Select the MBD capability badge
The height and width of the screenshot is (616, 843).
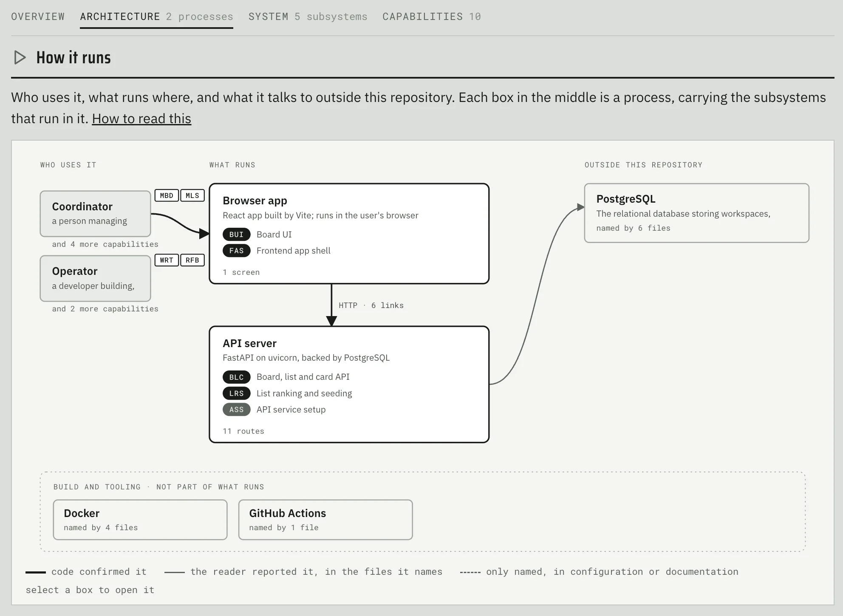(x=167, y=195)
